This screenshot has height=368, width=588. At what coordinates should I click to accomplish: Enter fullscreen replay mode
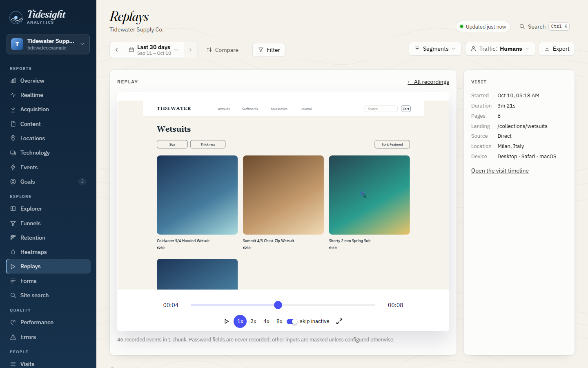pos(339,321)
